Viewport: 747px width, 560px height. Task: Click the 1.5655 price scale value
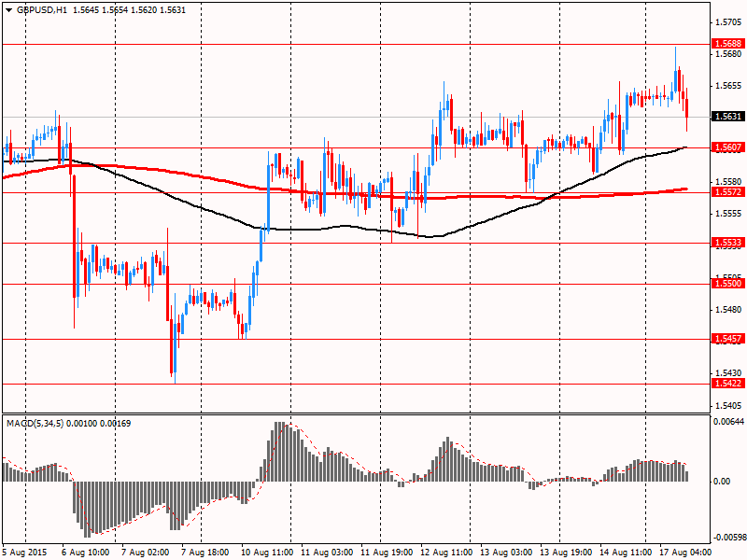pos(727,85)
